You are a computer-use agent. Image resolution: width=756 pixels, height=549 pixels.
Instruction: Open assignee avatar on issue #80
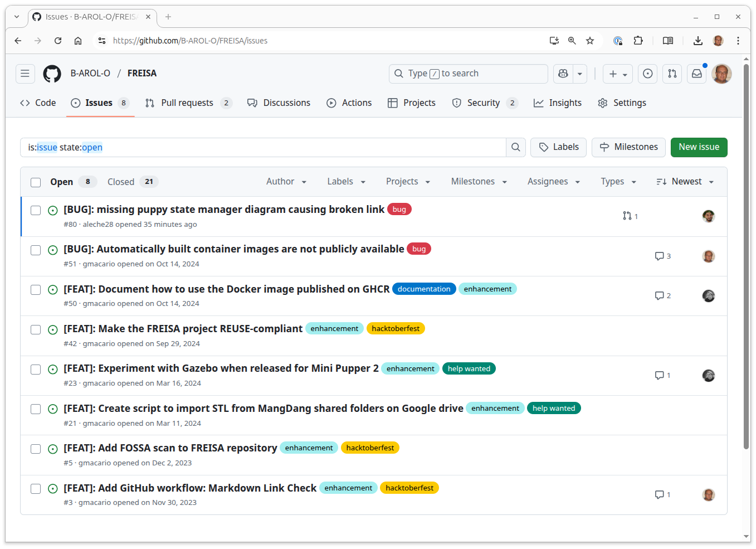[709, 216]
